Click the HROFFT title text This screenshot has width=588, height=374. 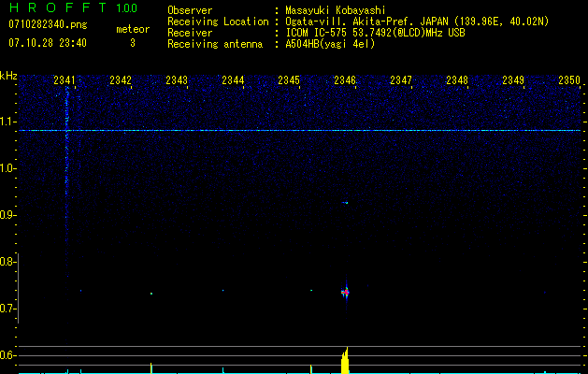(56, 8)
